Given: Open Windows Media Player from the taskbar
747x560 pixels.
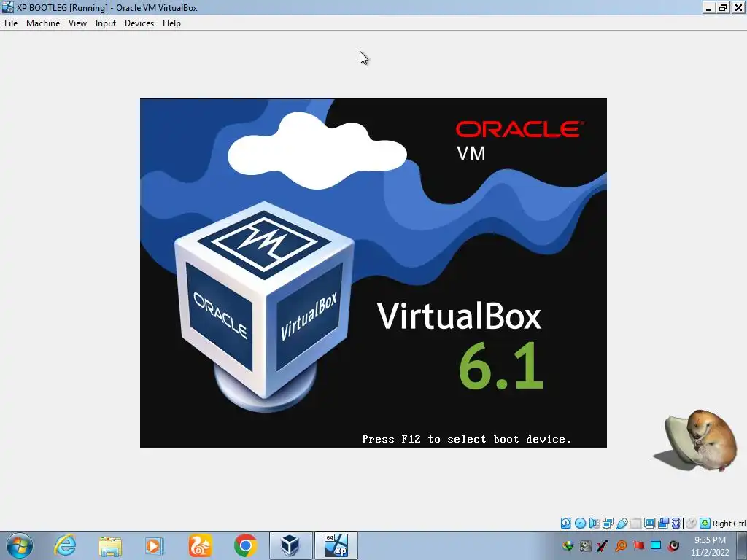Looking at the screenshot, I should pos(155,545).
